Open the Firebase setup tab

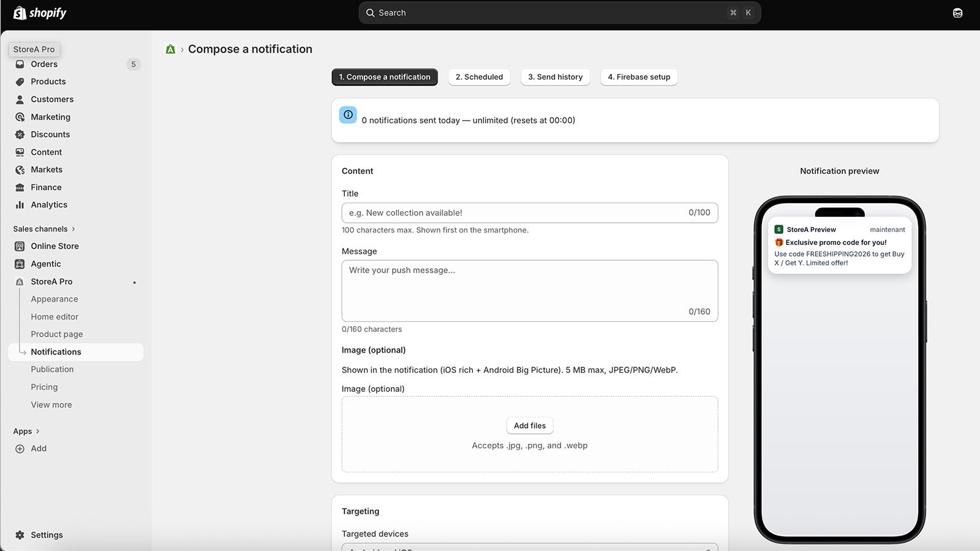click(639, 77)
